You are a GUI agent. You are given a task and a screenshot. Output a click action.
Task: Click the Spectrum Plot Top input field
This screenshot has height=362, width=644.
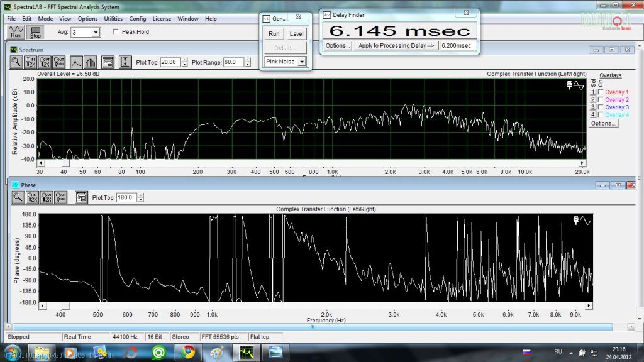coord(170,62)
